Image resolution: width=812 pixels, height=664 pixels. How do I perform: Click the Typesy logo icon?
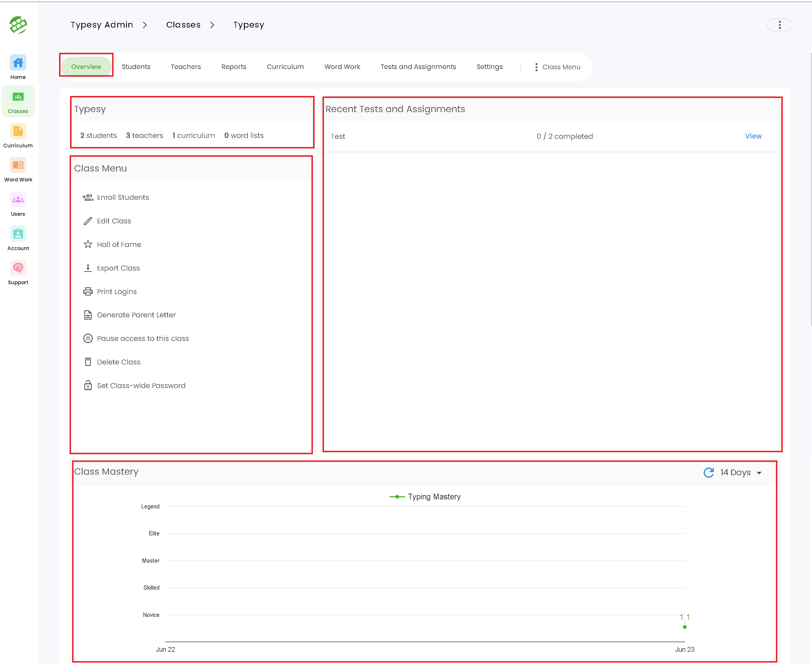tap(18, 25)
